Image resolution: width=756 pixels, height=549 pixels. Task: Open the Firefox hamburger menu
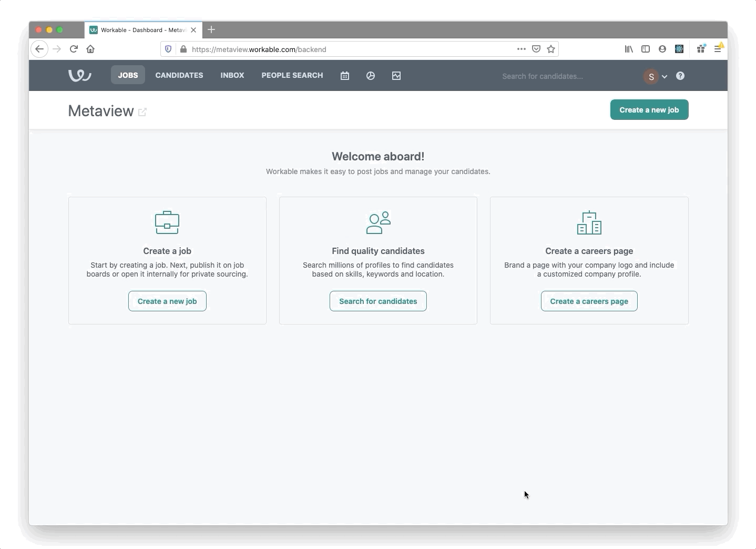[x=718, y=49]
